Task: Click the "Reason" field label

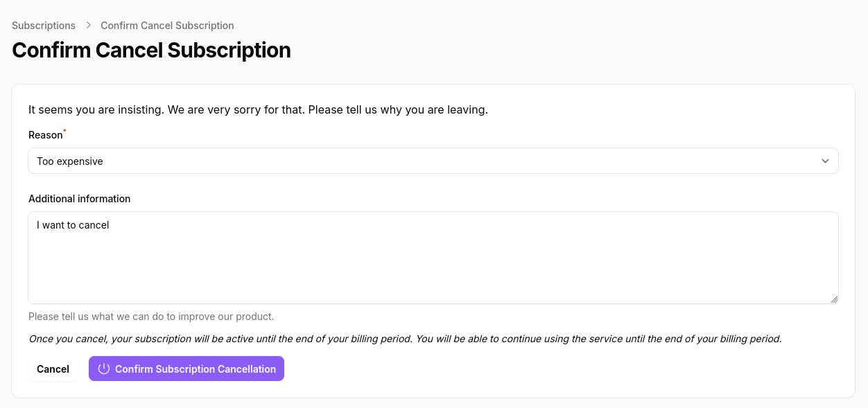Action: click(45, 135)
